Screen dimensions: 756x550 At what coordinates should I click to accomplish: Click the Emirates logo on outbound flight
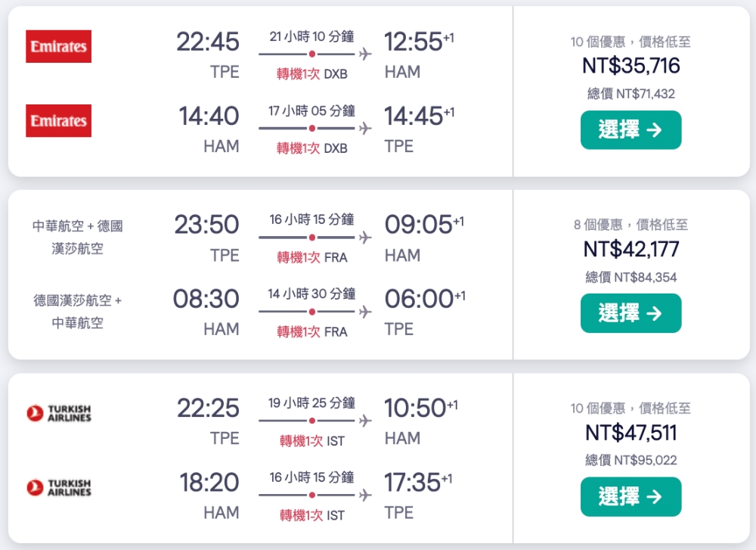tap(58, 46)
